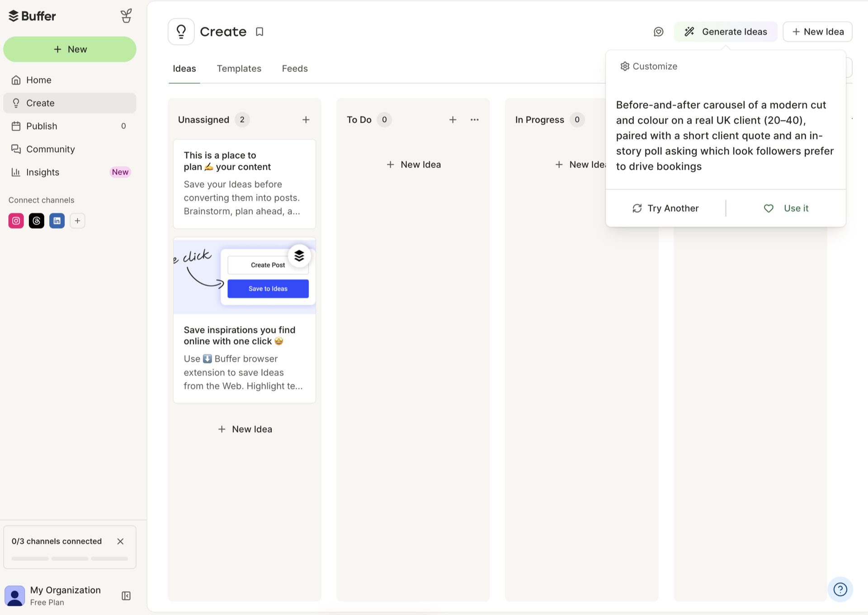Add another channel with plus icon

click(x=77, y=221)
